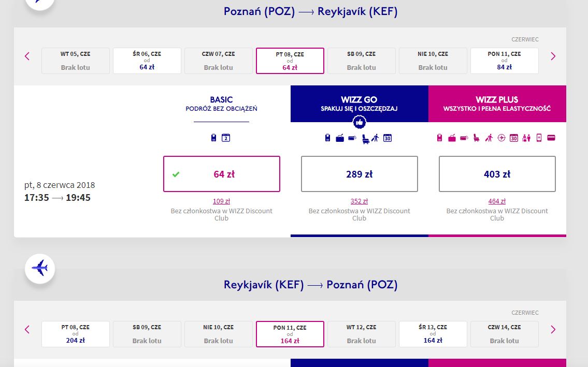Show earlier return dates with left arrow

point(27,330)
